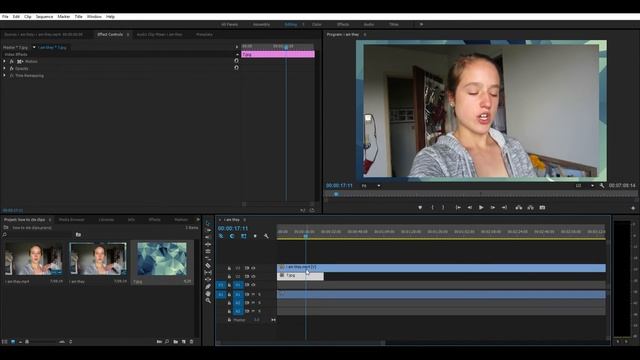Click Mark Out in the Program monitor

click(443, 208)
